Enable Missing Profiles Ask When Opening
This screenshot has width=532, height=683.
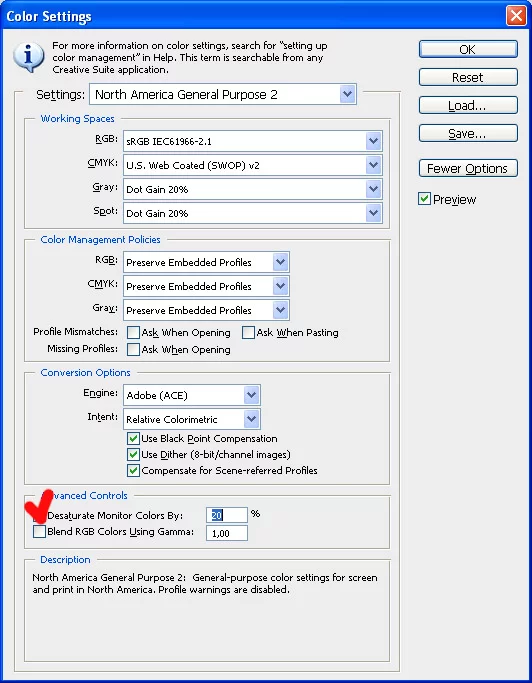133,349
